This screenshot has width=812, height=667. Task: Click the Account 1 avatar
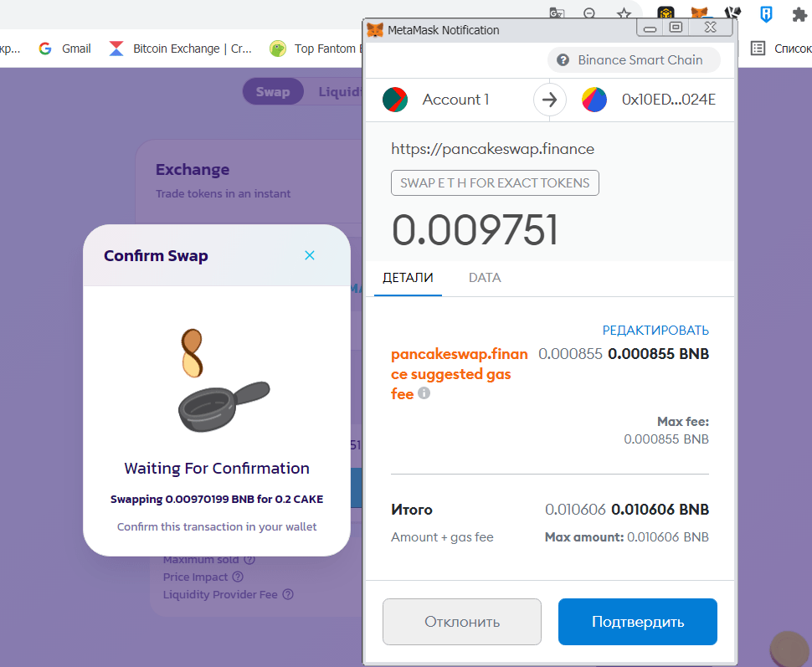pyautogui.click(x=395, y=100)
